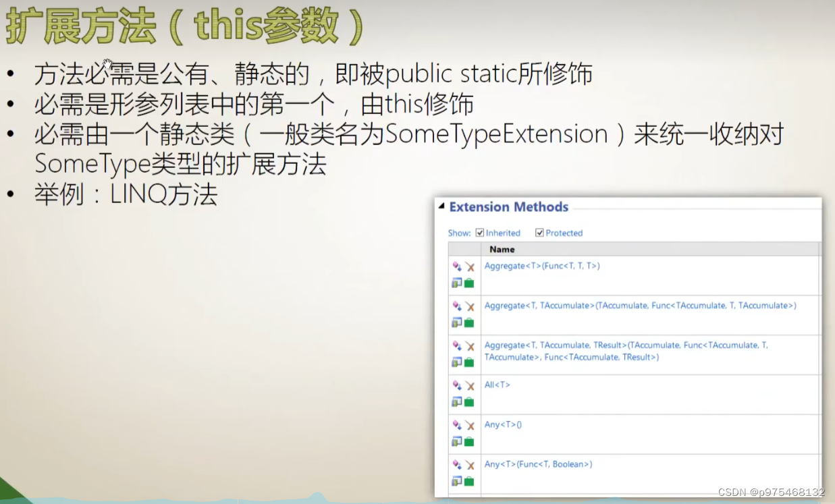Image resolution: width=835 pixels, height=504 pixels.
Task: Click green store bag icon in Aggregate<T>(Func<T, T, T>) row
Action: coord(469,283)
